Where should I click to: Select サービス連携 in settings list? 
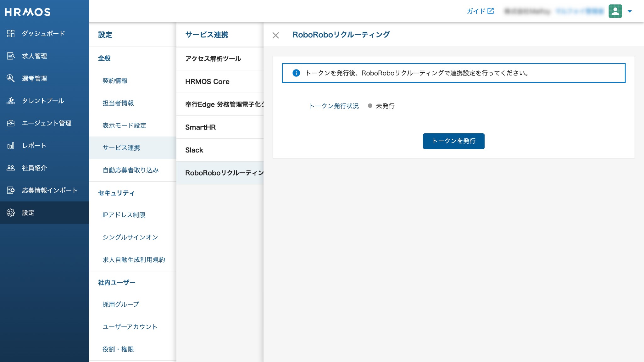pyautogui.click(x=132, y=148)
